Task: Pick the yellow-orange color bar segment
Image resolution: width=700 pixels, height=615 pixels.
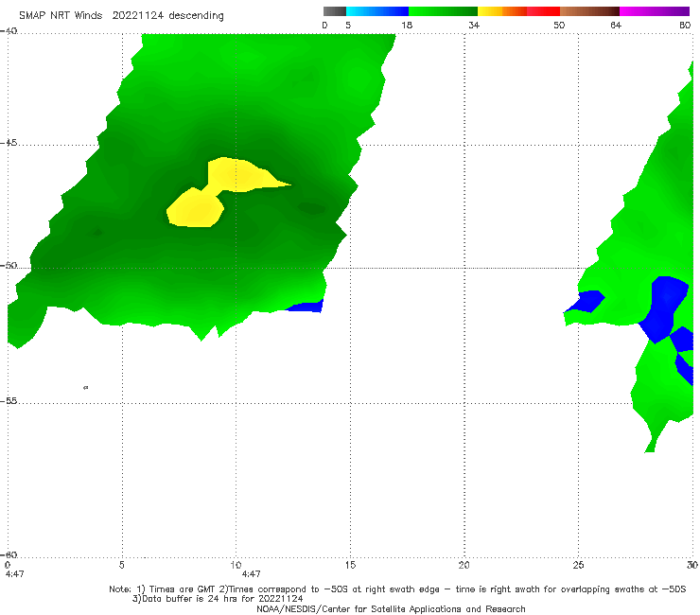Action: 502,11
